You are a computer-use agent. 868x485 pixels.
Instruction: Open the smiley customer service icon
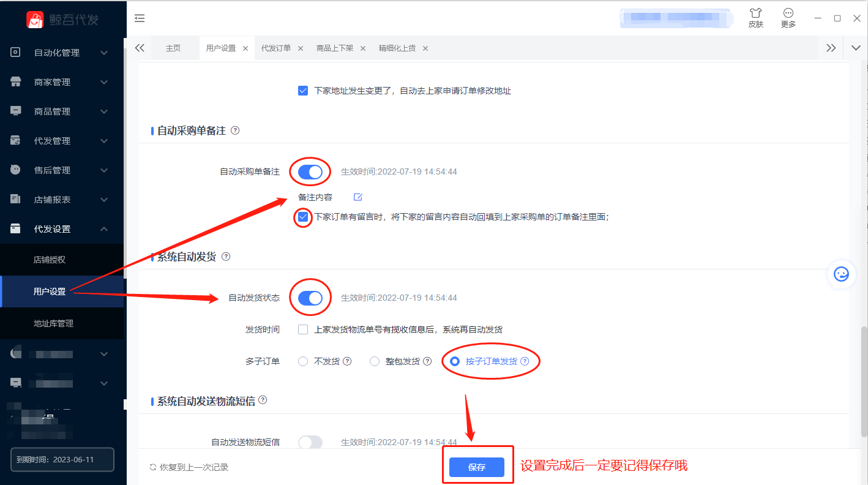coord(842,274)
